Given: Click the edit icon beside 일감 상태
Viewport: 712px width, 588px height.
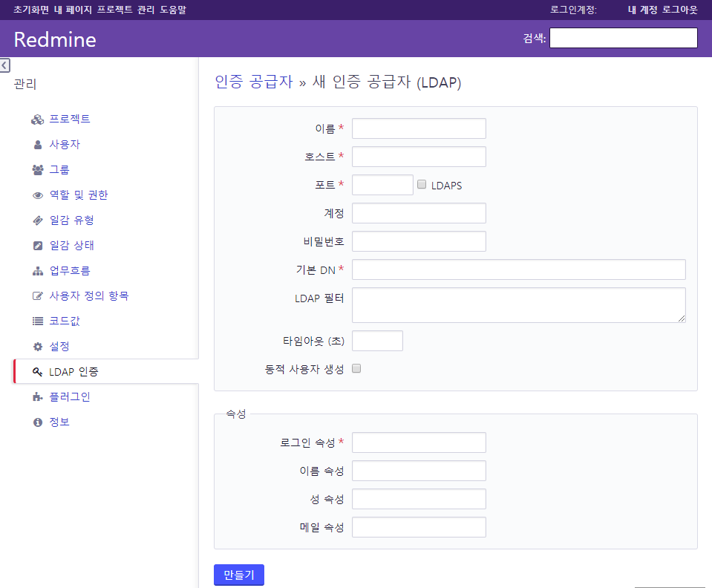Looking at the screenshot, I should (38, 246).
